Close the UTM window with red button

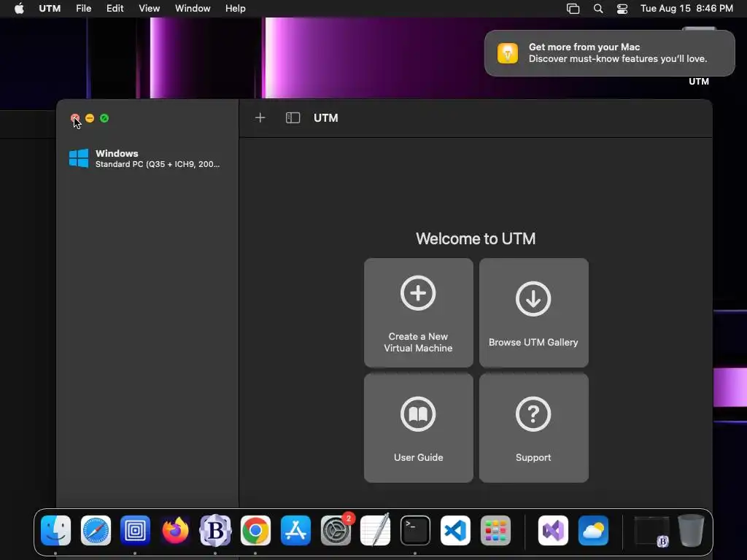click(75, 118)
